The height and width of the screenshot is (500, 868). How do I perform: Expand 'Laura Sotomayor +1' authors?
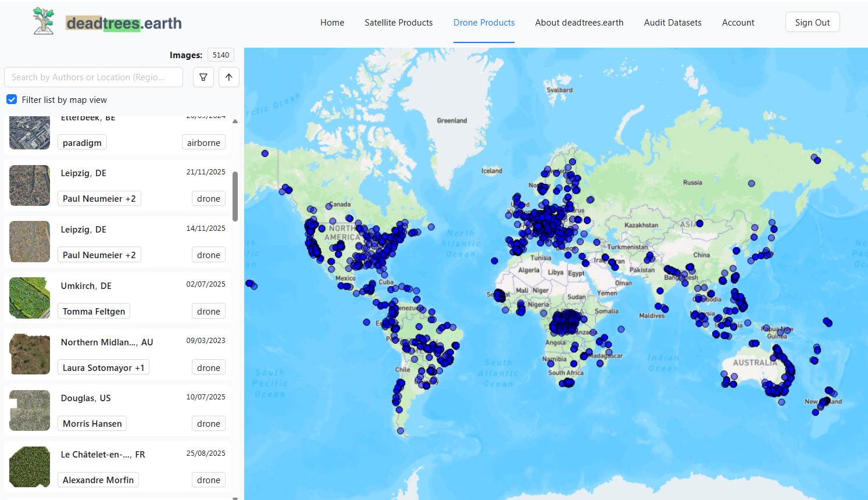click(103, 367)
